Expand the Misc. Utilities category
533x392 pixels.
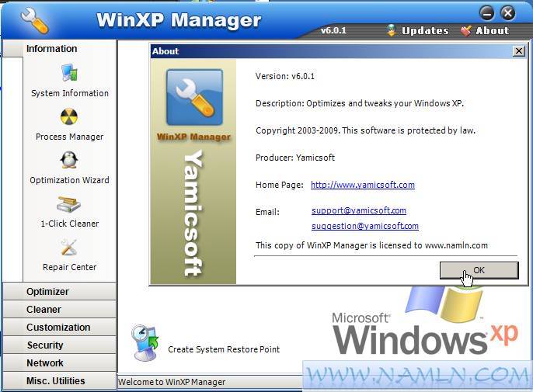(60, 381)
